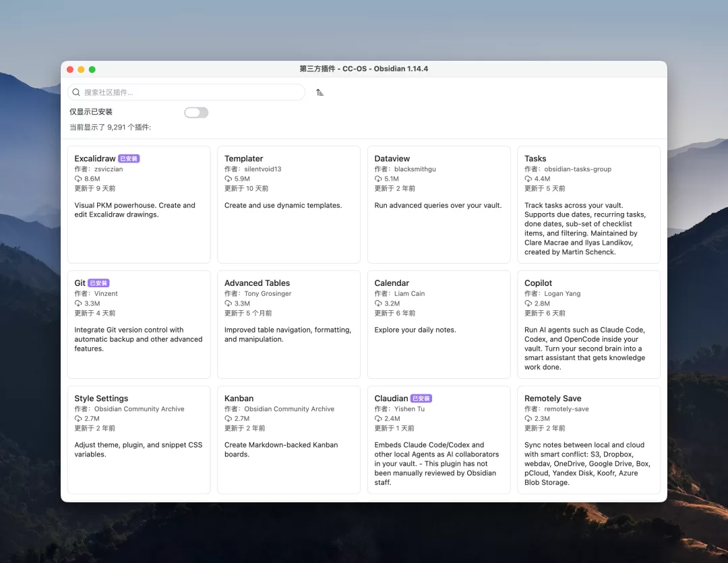
Task: Click the Style Settings download icon
Action: tap(78, 419)
